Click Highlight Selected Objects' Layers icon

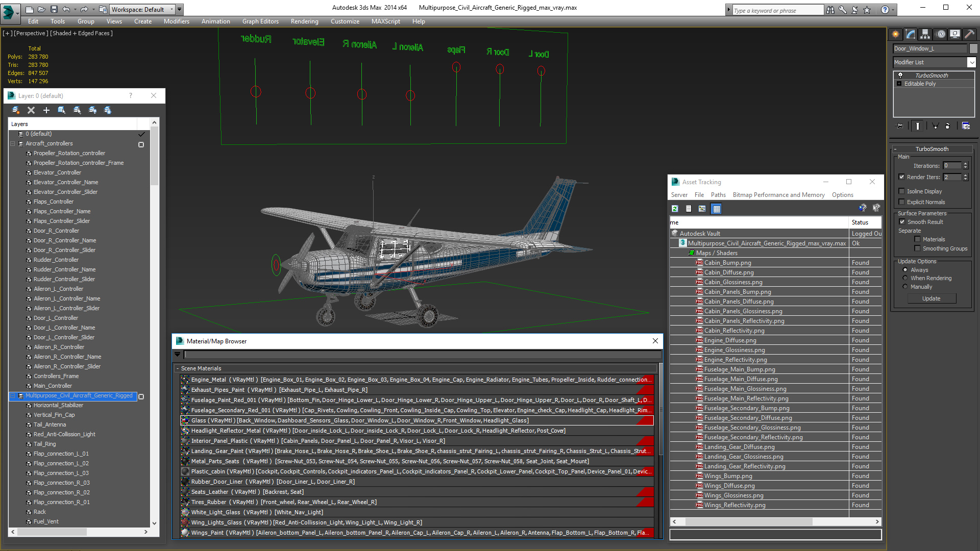(x=77, y=110)
